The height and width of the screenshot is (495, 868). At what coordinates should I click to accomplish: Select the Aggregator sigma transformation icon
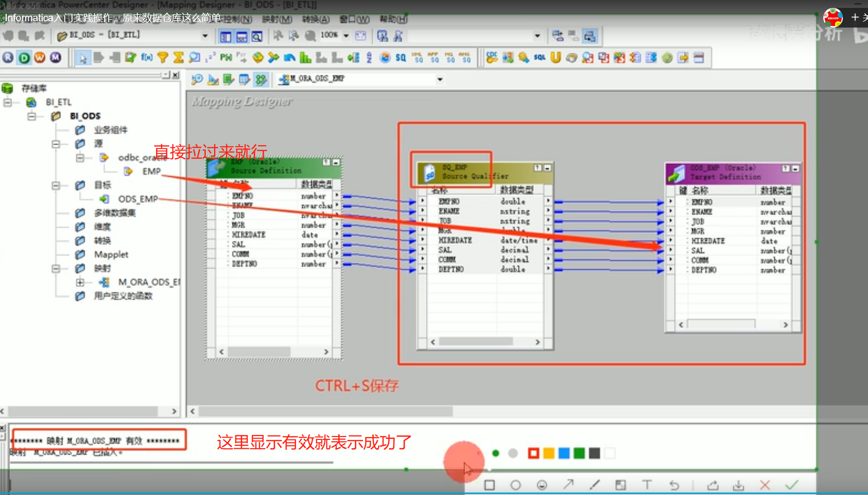click(x=178, y=58)
